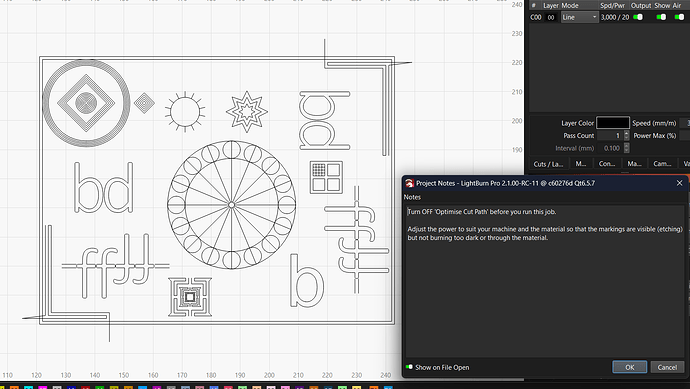Click inside the Notes text area
Viewport: 690px width, 389px height.
click(545, 282)
